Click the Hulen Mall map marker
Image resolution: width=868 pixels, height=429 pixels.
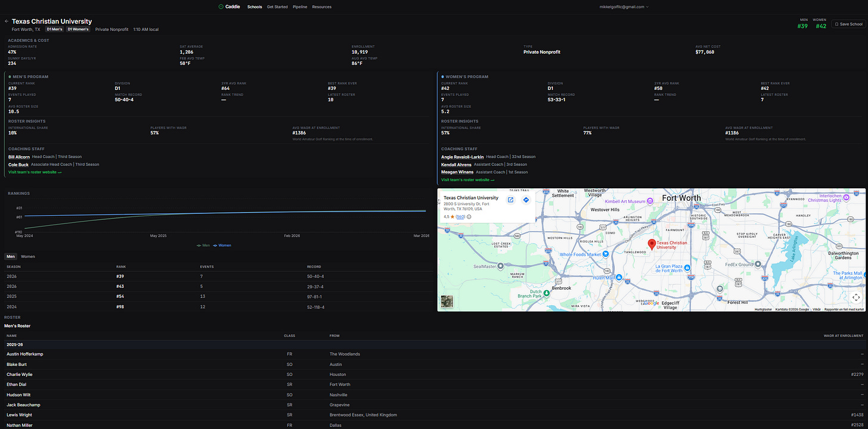[x=619, y=278]
